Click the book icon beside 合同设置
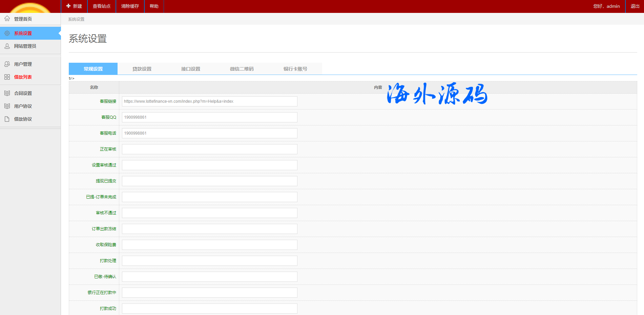The height and width of the screenshot is (315, 644). point(7,93)
